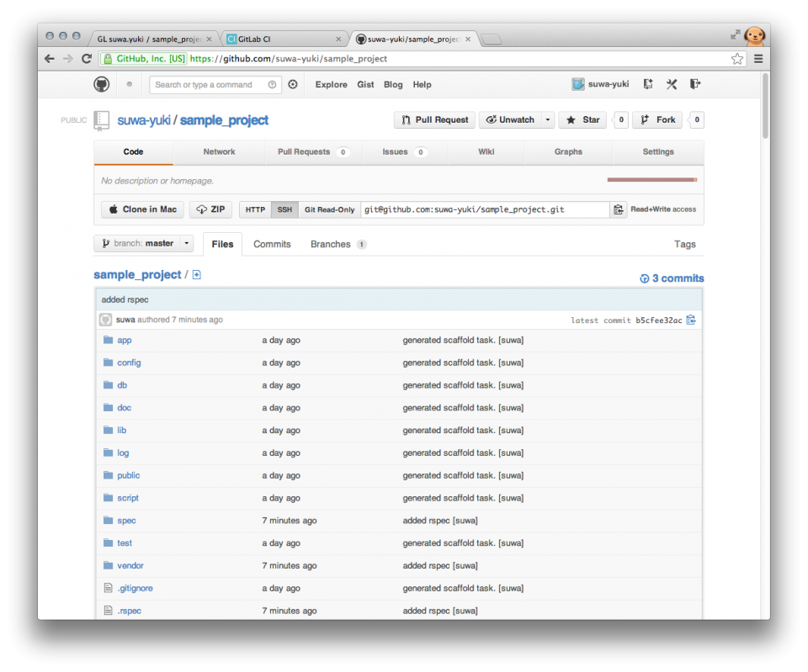Screen dimensions: 808x672
Task: Create a new file via the plus icon
Action: (x=196, y=274)
